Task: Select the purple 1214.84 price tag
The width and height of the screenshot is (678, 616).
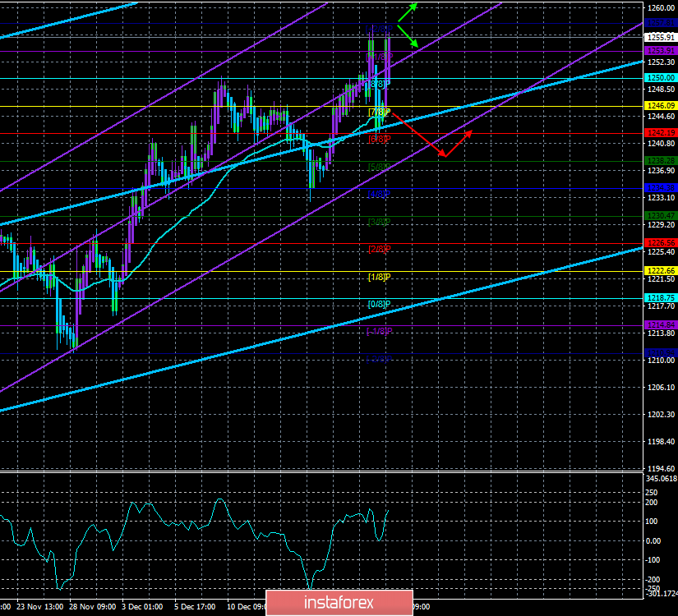Action: click(x=661, y=324)
